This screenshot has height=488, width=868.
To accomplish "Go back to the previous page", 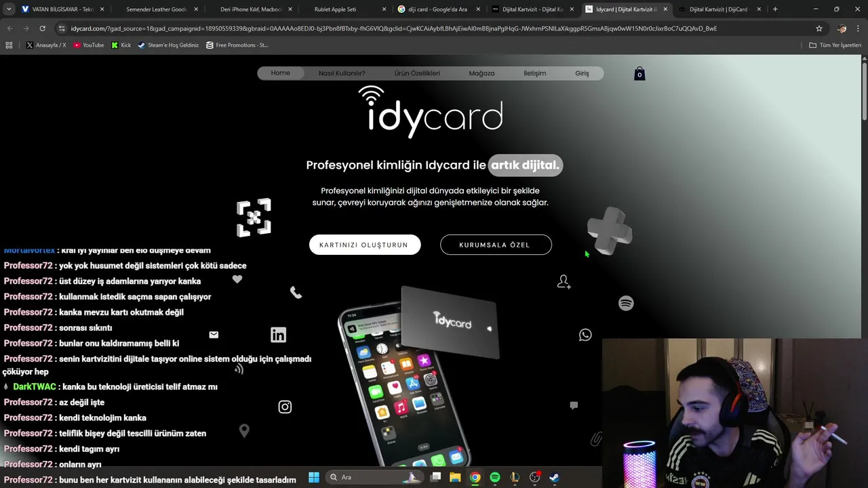I will point(9,28).
